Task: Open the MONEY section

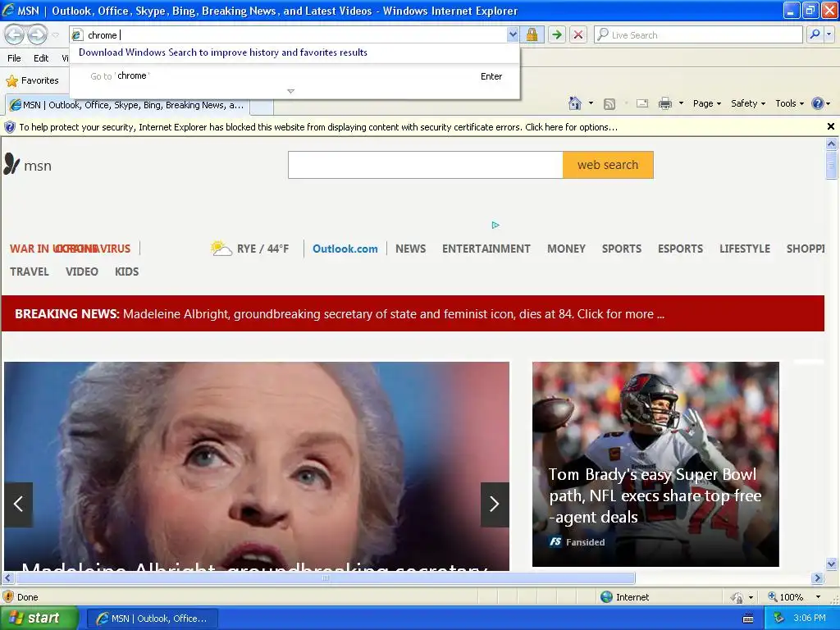Action: (566, 249)
